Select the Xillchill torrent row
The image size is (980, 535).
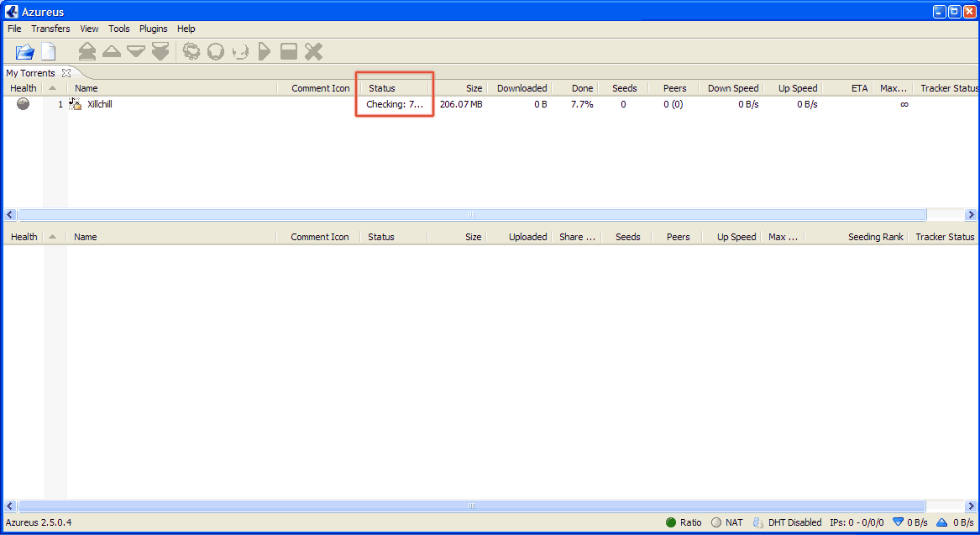99,105
